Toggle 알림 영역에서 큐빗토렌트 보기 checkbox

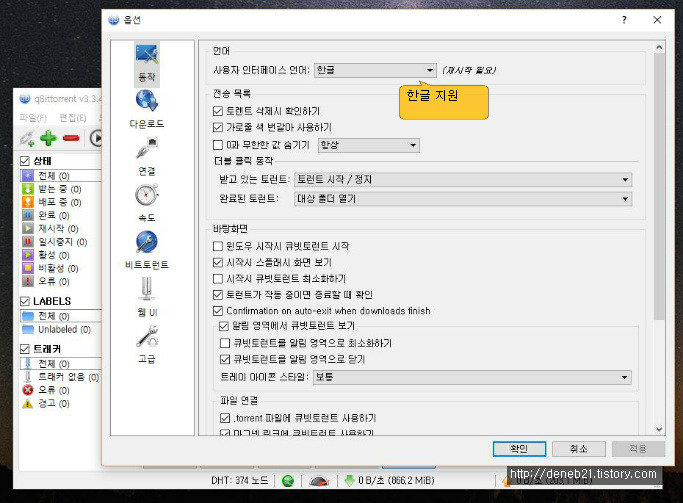[224, 326]
